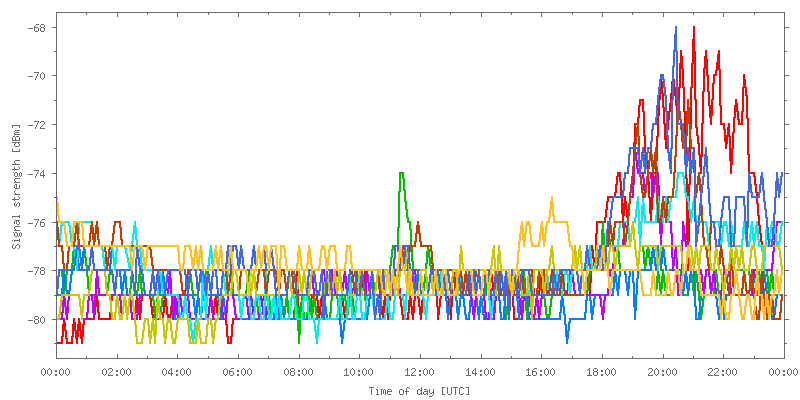Click the 22:00 time axis label
This screenshot has width=800, height=400.
(x=722, y=372)
